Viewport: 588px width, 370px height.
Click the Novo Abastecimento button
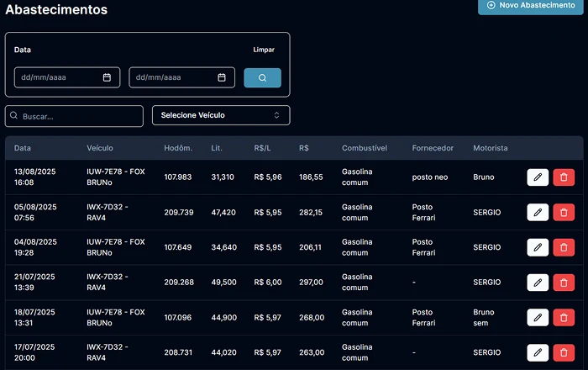click(x=533, y=5)
